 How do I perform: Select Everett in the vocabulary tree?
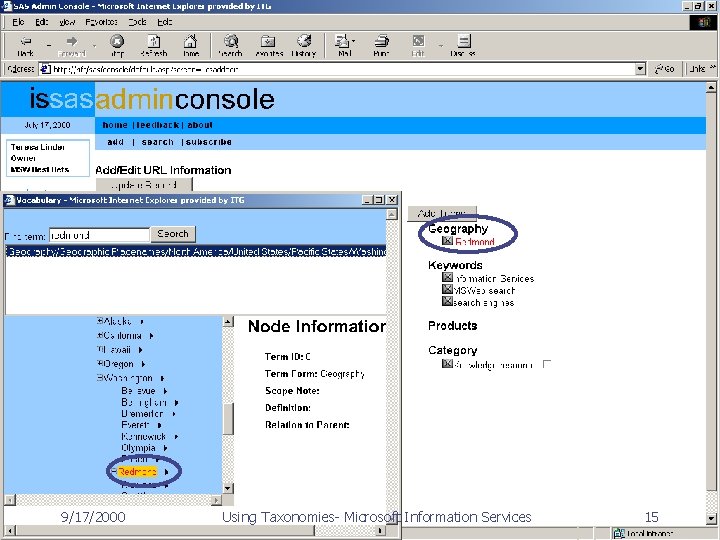(x=135, y=425)
